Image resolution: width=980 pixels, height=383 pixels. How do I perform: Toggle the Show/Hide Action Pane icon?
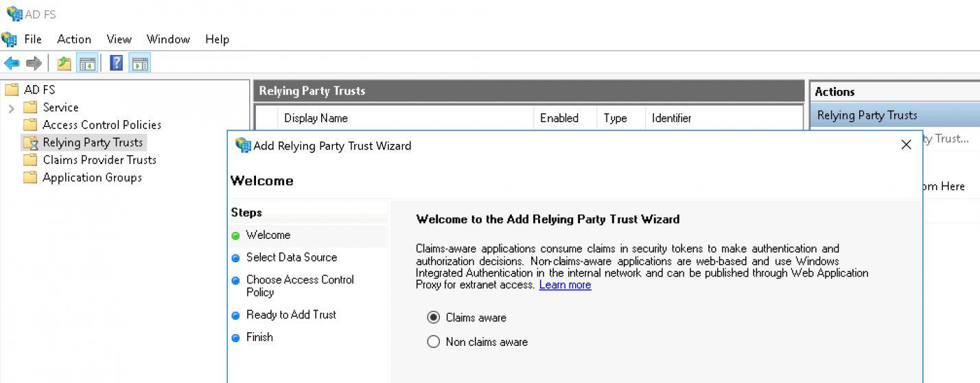pyautogui.click(x=140, y=64)
